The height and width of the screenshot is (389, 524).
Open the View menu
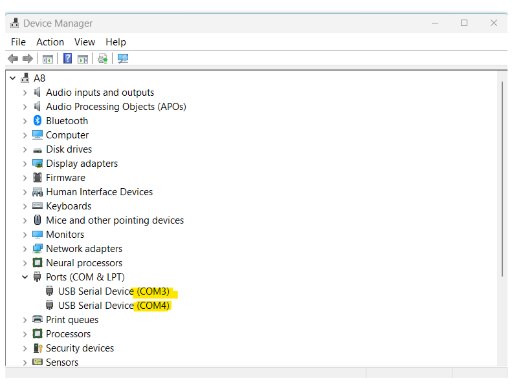(x=85, y=42)
